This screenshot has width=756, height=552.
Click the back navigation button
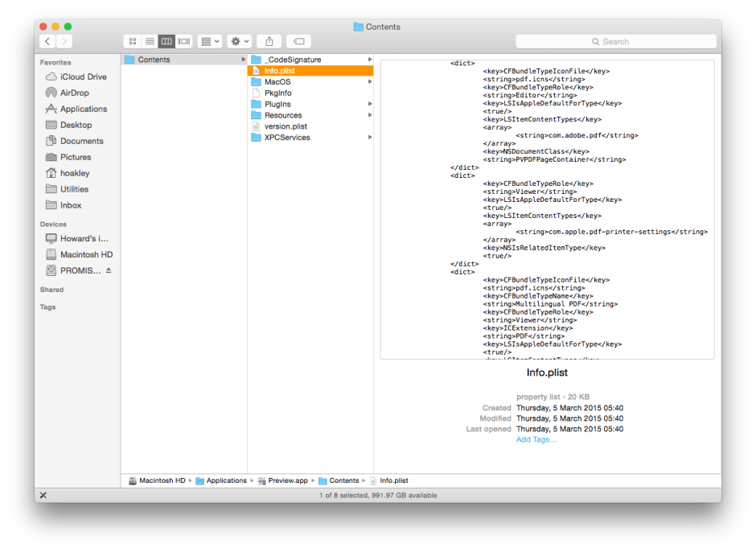pyautogui.click(x=47, y=41)
